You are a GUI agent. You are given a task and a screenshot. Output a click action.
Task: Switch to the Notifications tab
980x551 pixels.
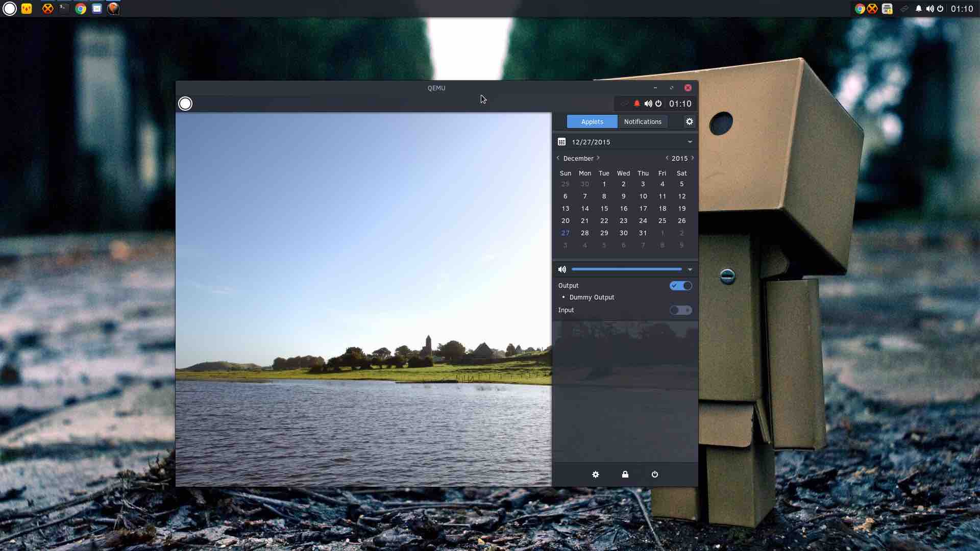pyautogui.click(x=643, y=121)
